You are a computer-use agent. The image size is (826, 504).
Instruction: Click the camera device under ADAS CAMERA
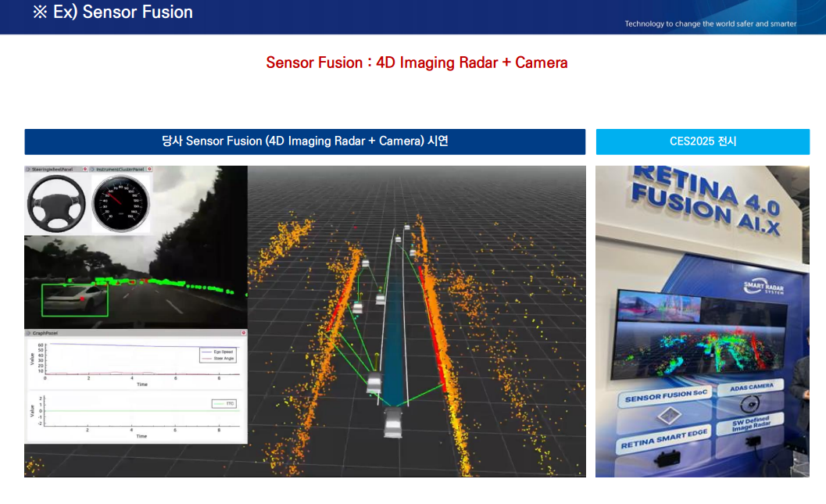click(x=749, y=405)
